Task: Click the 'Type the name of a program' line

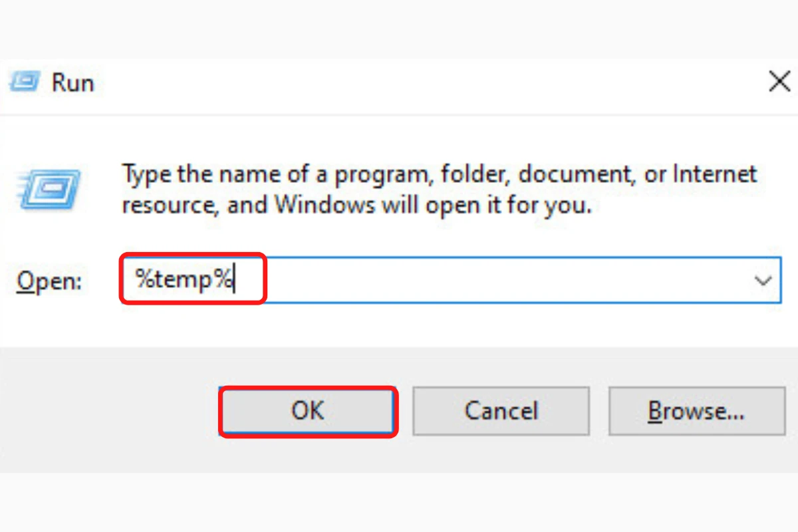Action: click(439, 175)
